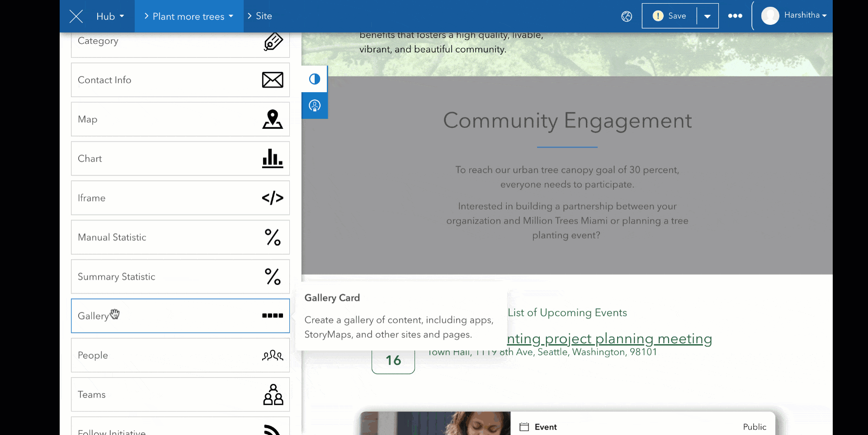Save the site changes
Viewport: 868px width, 435px height.
click(670, 16)
